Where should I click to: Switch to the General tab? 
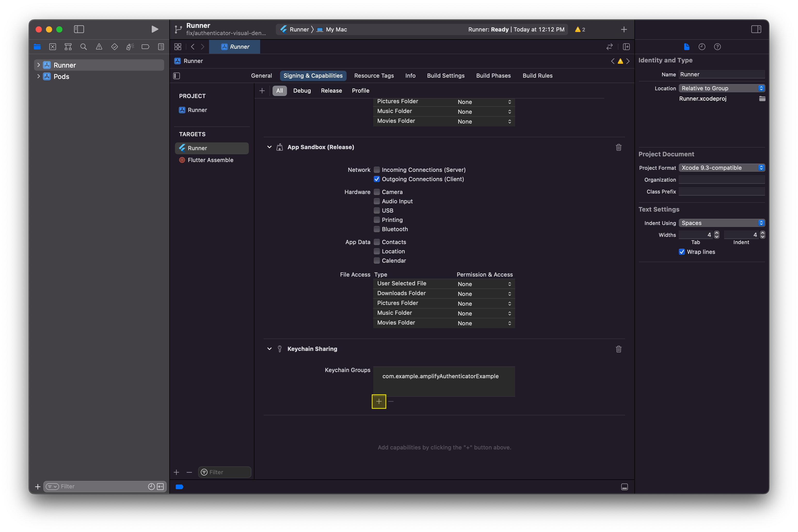pos(261,76)
